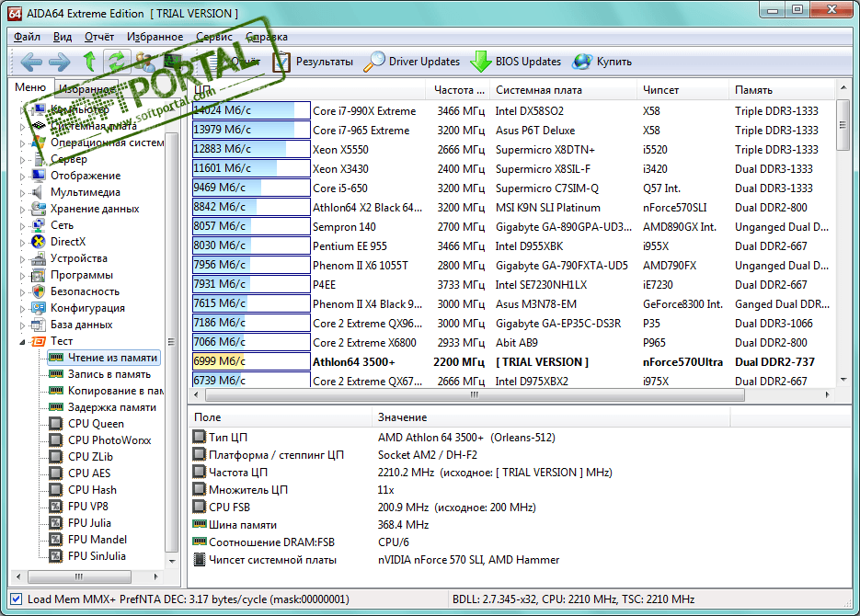Select Операционная система in the tree
The width and height of the screenshot is (860, 616).
tap(107, 143)
